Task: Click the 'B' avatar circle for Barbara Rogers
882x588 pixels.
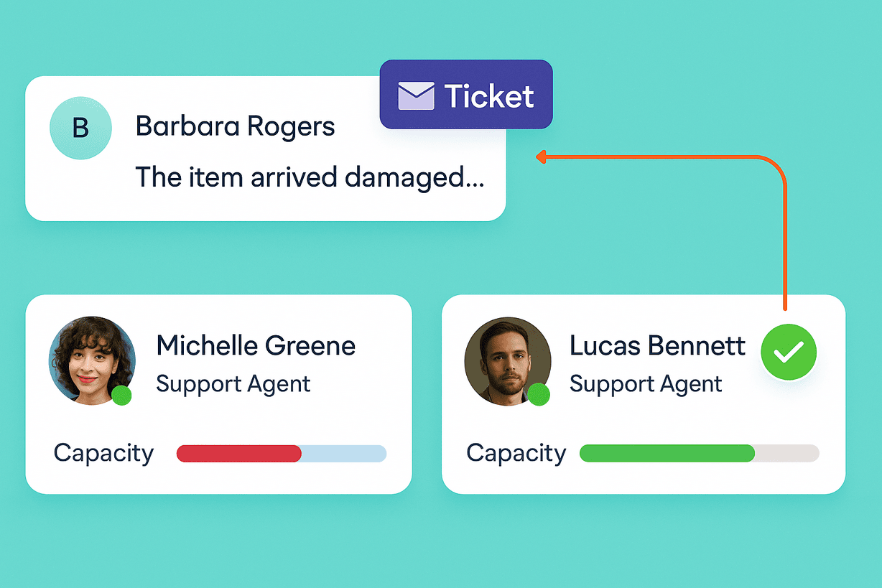Action: [x=80, y=128]
